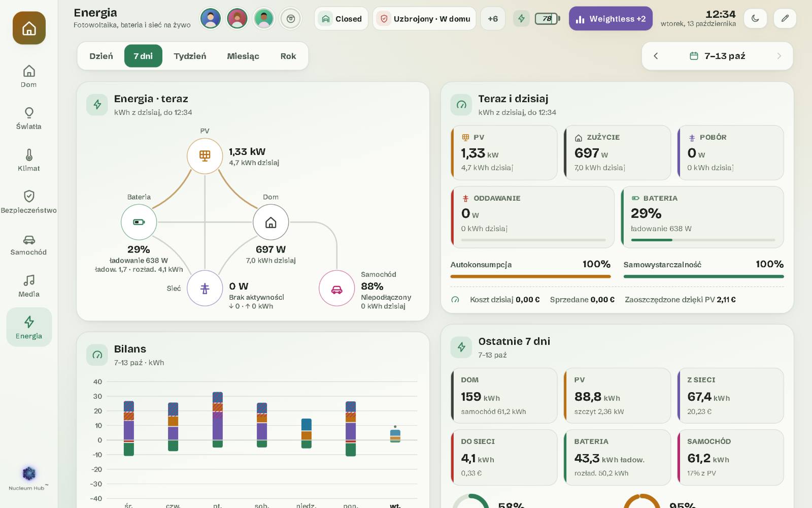This screenshot has height=508, width=812.
Task: Select the Dzień tab
Action: coord(101,56)
